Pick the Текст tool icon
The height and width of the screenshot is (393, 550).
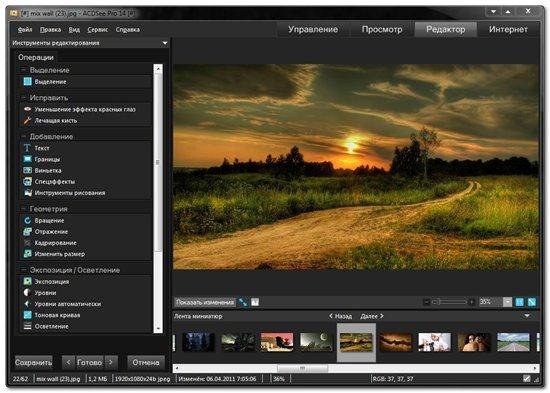27,148
